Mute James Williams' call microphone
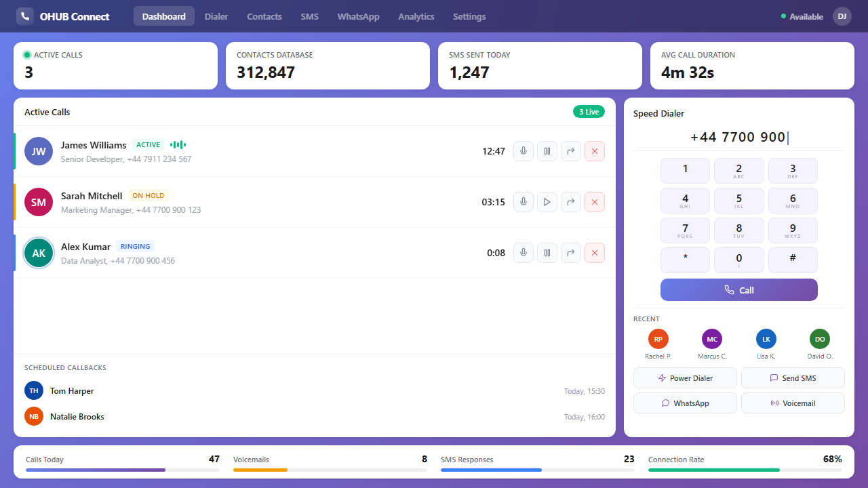This screenshot has height=488, width=868. point(524,151)
